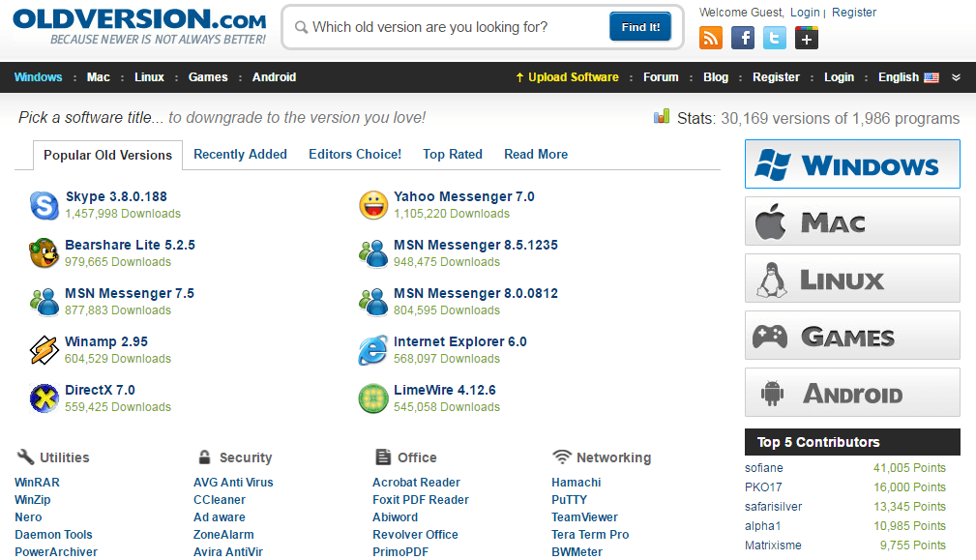Open the Read More tab
Image resolution: width=976 pixels, height=560 pixels.
point(536,155)
